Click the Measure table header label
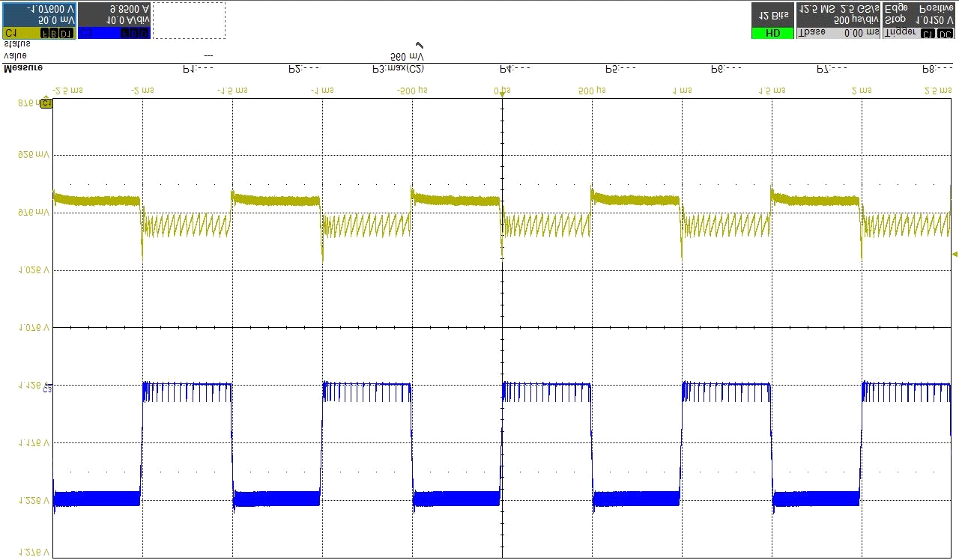This screenshot has width=959, height=560. [x=23, y=69]
